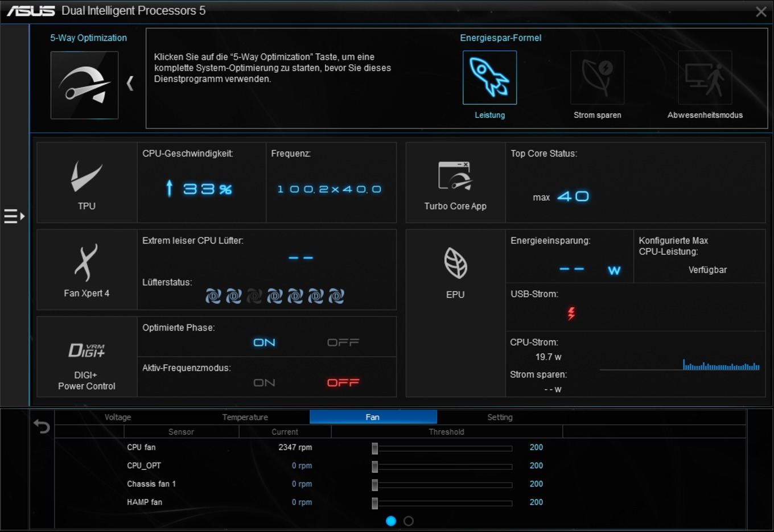This screenshot has width=774, height=532.
Task: Click the 5-Way Optimization title text
Action: tap(88, 38)
